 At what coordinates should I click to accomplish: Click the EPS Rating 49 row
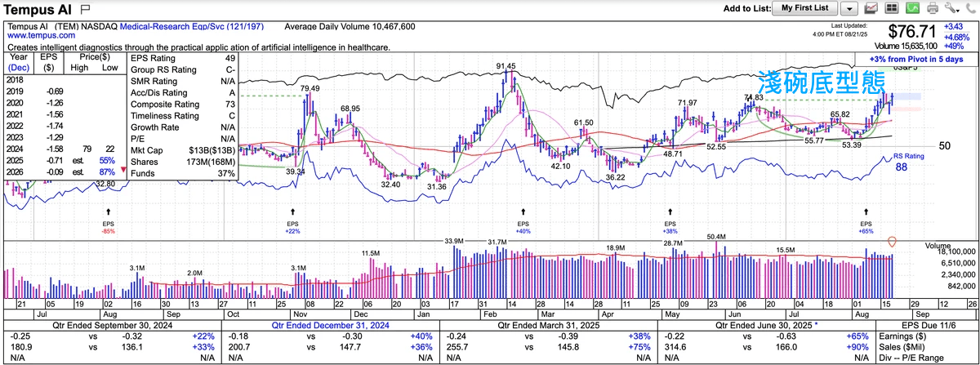pyautogui.click(x=185, y=59)
